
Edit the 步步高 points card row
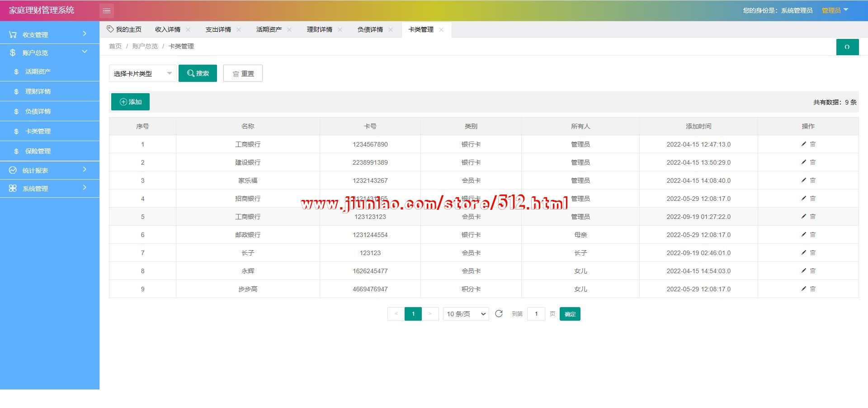(x=803, y=289)
